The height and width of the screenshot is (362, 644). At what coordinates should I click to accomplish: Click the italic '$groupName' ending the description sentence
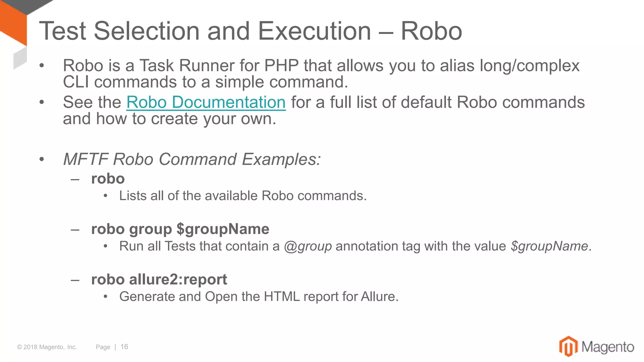(549, 246)
